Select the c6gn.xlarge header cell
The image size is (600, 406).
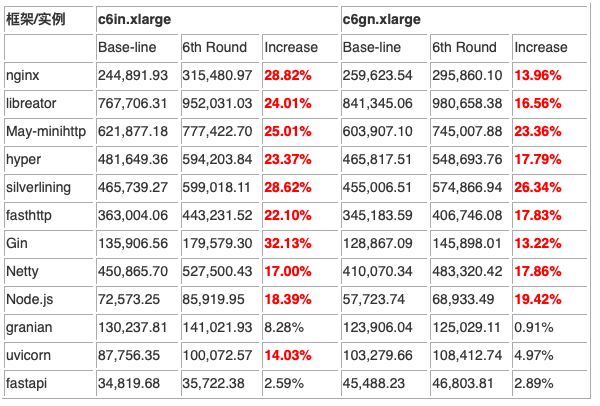click(x=381, y=19)
